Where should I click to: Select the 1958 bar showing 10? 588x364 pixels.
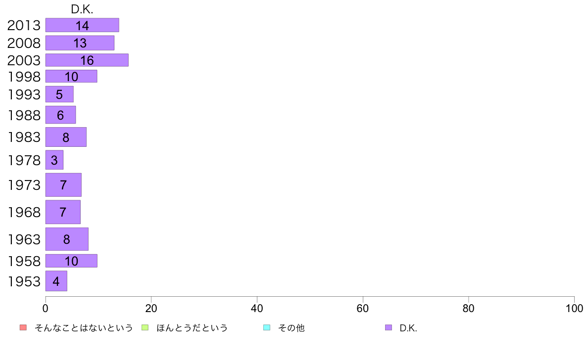click(x=71, y=261)
